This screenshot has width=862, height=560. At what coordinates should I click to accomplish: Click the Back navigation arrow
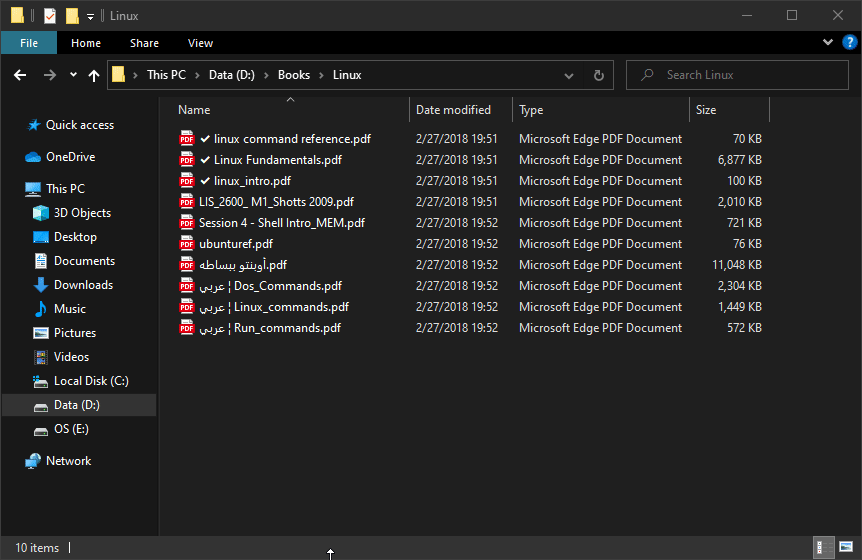20,75
